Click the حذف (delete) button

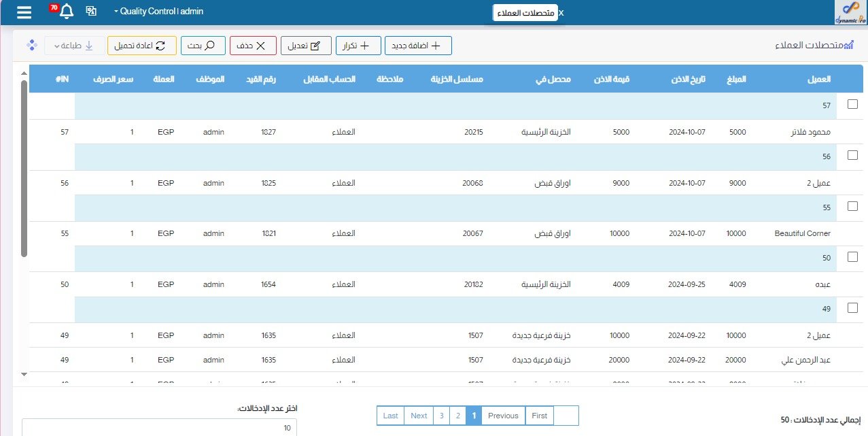point(253,46)
